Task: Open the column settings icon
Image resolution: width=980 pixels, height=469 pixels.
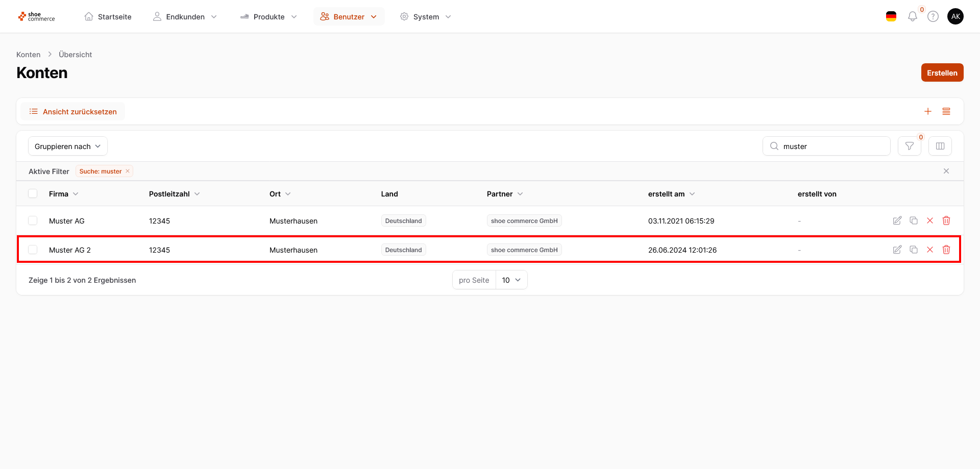Action: 940,146
